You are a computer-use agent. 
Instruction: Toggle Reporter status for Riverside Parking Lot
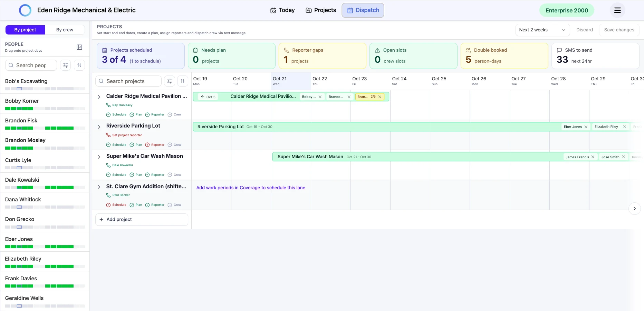point(155,145)
